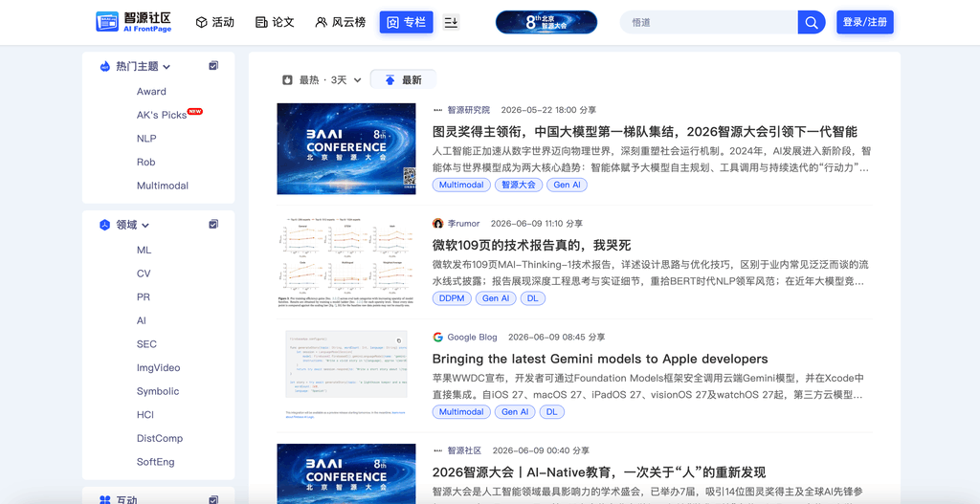Collapse the 领域 section chevron

pyautogui.click(x=145, y=226)
